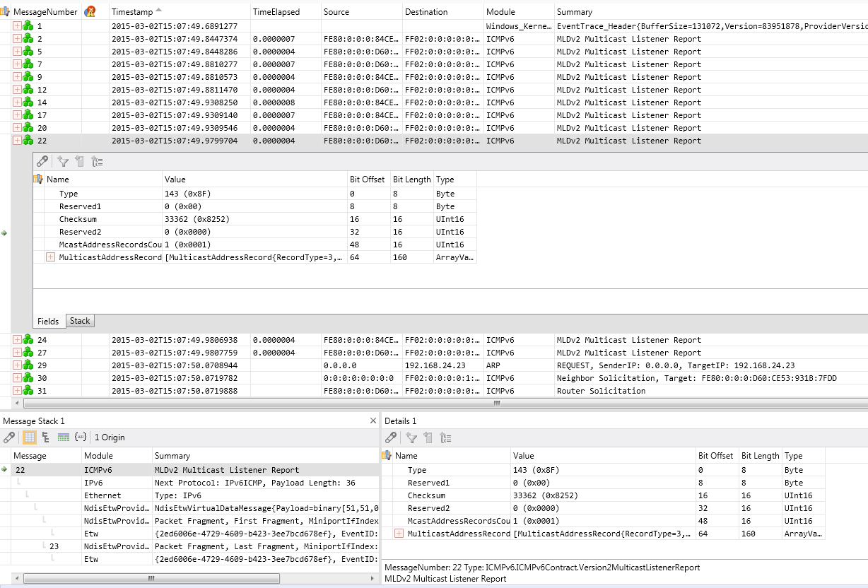
Task: Select the ICMPv6 row 22 in Message Stack
Action: click(189, 470)
